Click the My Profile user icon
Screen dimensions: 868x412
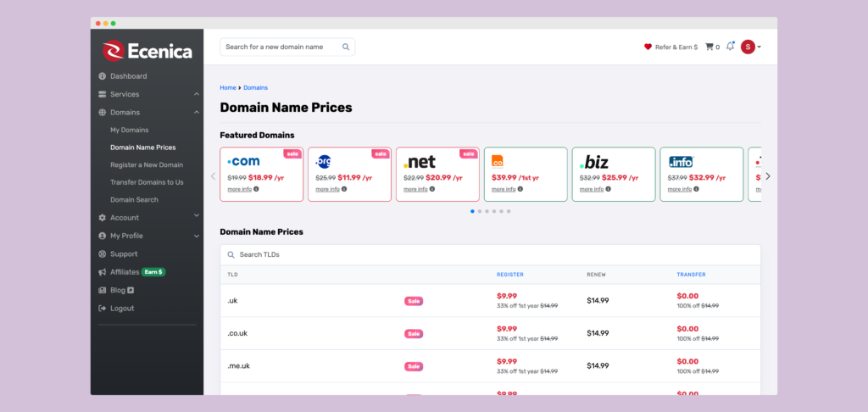coord(102,236)
